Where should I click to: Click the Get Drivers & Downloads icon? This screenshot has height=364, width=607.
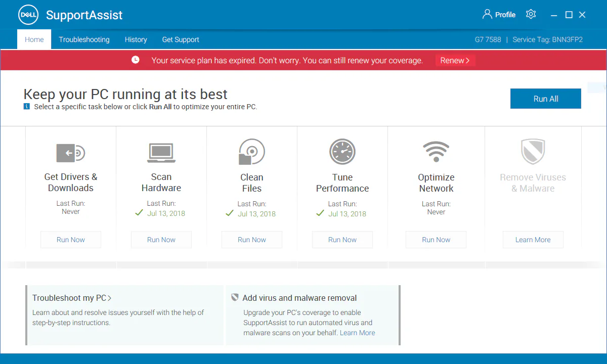coord(70,152)
